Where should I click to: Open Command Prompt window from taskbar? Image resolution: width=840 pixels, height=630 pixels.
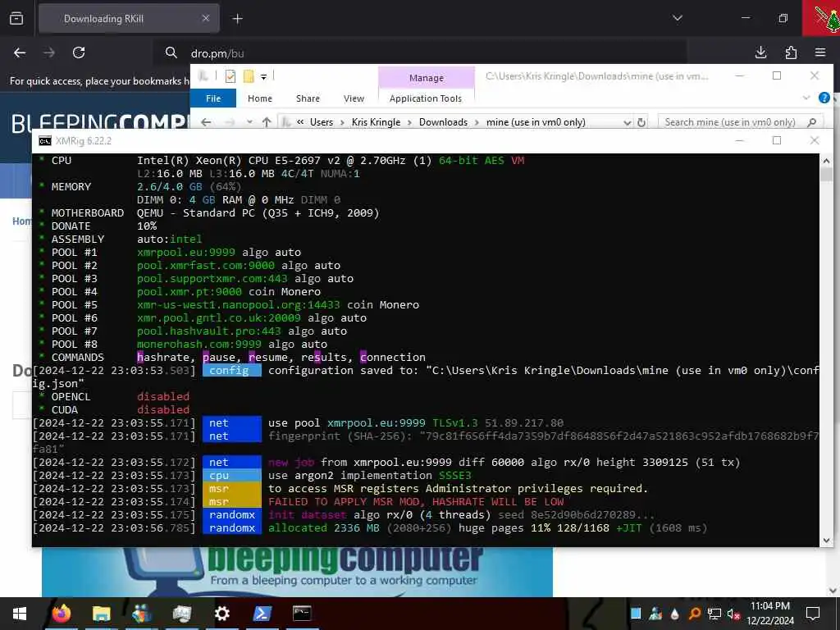pyautogui.click(x=302, y=614)
